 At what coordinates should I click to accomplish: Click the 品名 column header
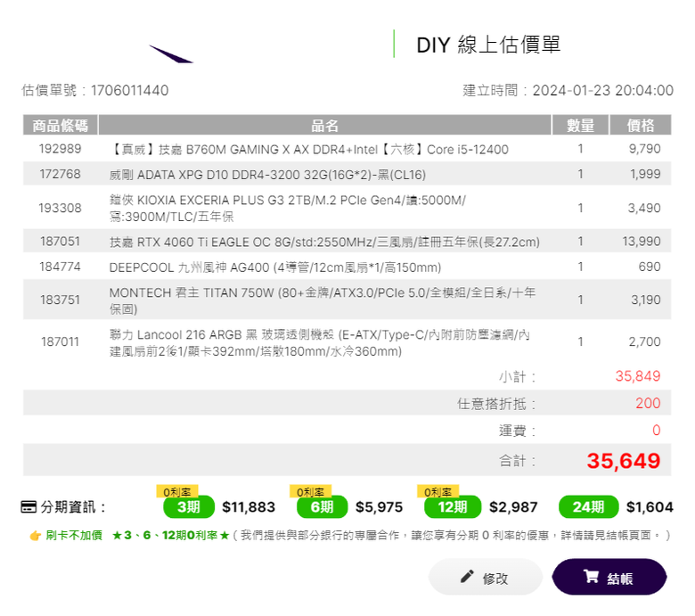point(324,125)
